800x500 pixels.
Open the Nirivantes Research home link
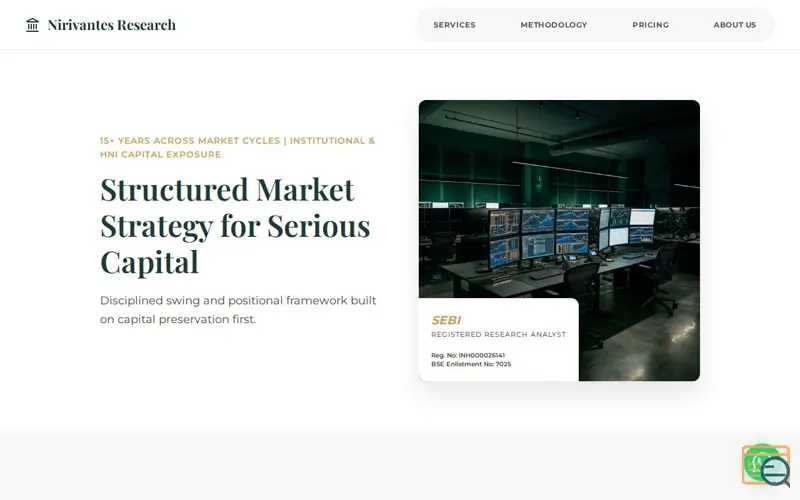(101, 25)
